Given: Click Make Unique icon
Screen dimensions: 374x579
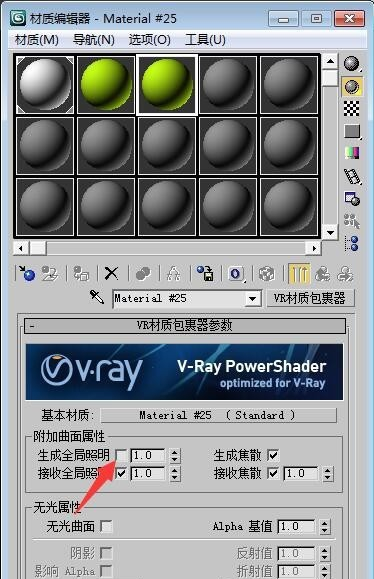Looking at the screenshot, I should click(173, 274).
